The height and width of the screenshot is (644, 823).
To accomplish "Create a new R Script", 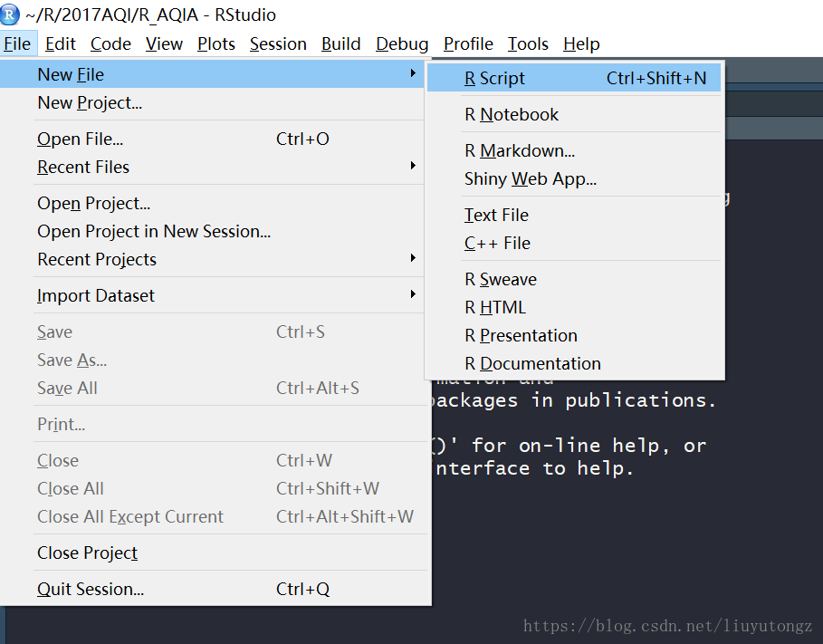I will point(574,78).
